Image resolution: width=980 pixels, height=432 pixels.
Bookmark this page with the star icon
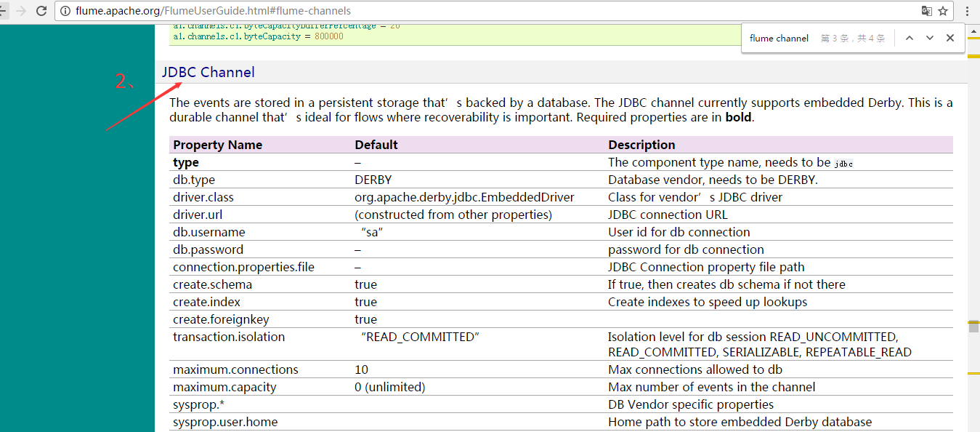943,11
